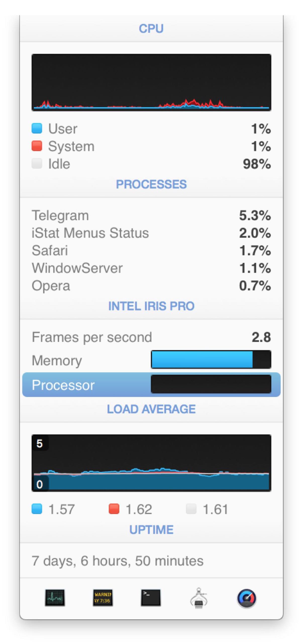Select the Telegram process entry
Screen dimensions: 303x644
click(x=151, y=216)
